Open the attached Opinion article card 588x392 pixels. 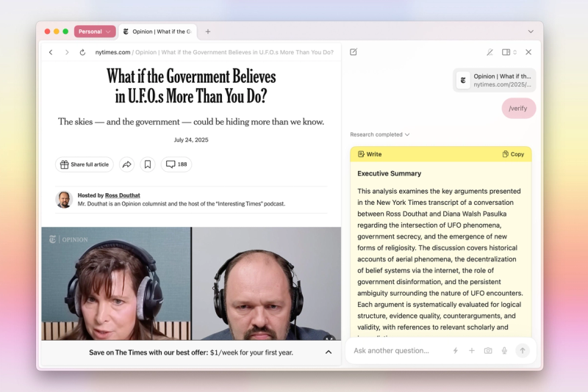[x=494, y=80]
